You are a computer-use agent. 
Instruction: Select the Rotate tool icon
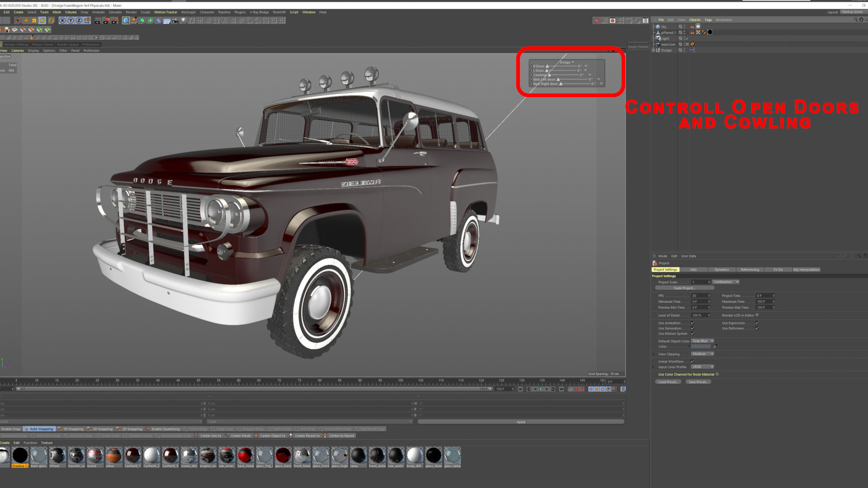pyautogui.click(x=42, y=20)
